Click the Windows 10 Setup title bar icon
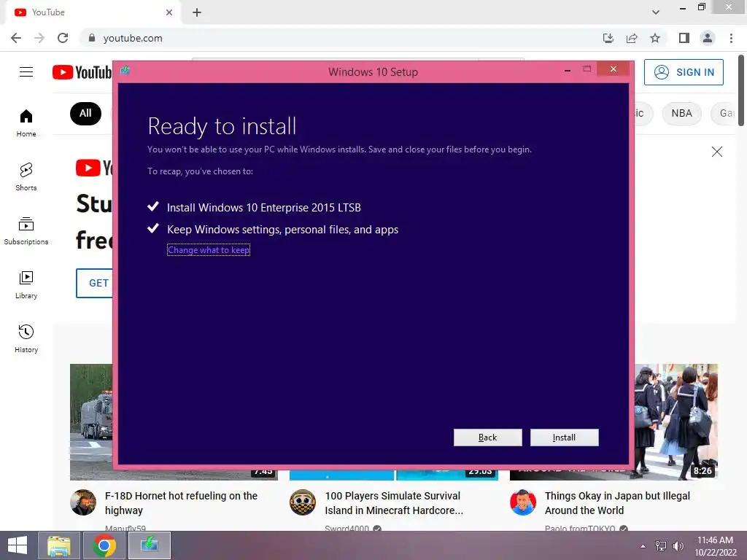 click(x=125, y=71)
